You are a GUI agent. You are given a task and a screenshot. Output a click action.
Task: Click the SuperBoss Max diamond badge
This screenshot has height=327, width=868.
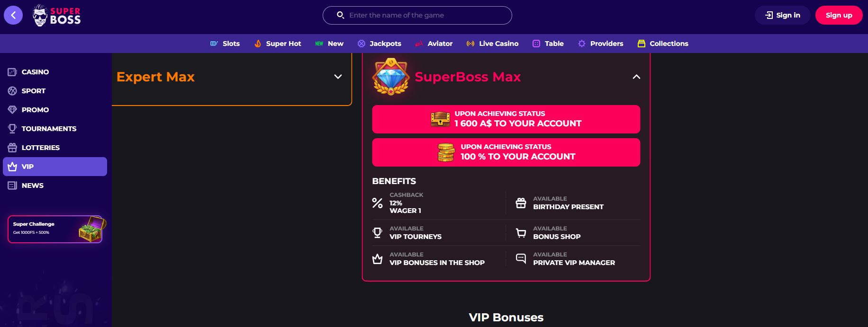[391, 77]
